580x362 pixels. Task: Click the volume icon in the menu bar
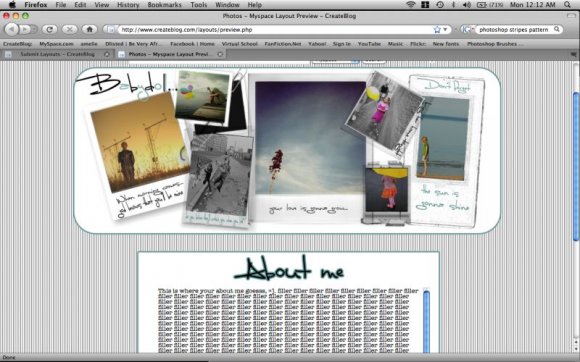(x=467, y=5)
